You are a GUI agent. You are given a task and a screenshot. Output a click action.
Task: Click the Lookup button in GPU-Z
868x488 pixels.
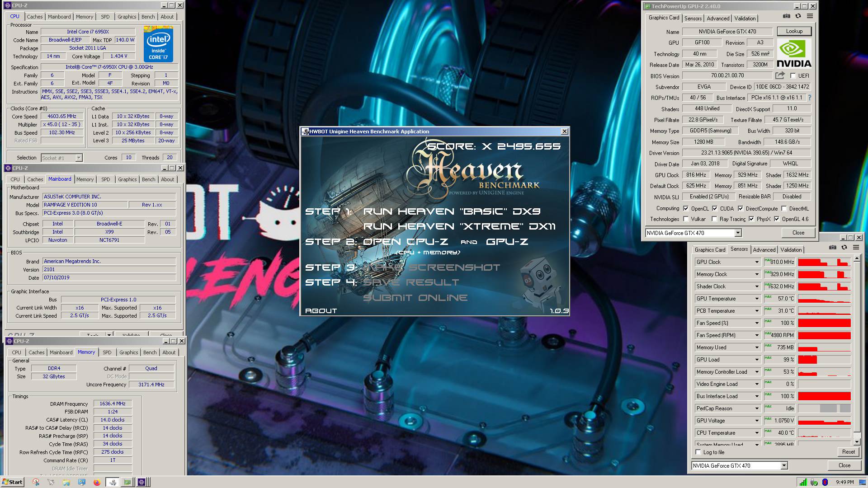tap(794, 31)
